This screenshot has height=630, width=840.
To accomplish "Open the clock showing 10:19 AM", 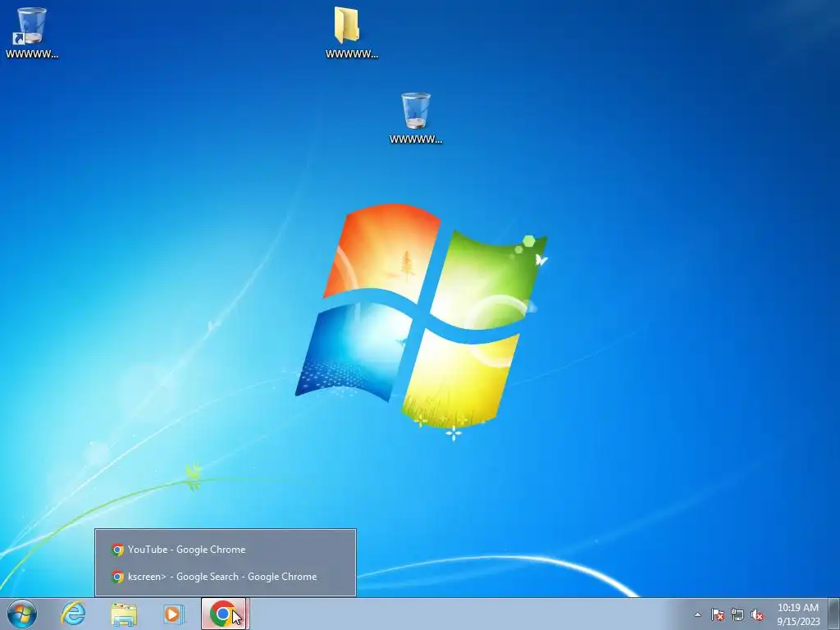I will [798, 614].
